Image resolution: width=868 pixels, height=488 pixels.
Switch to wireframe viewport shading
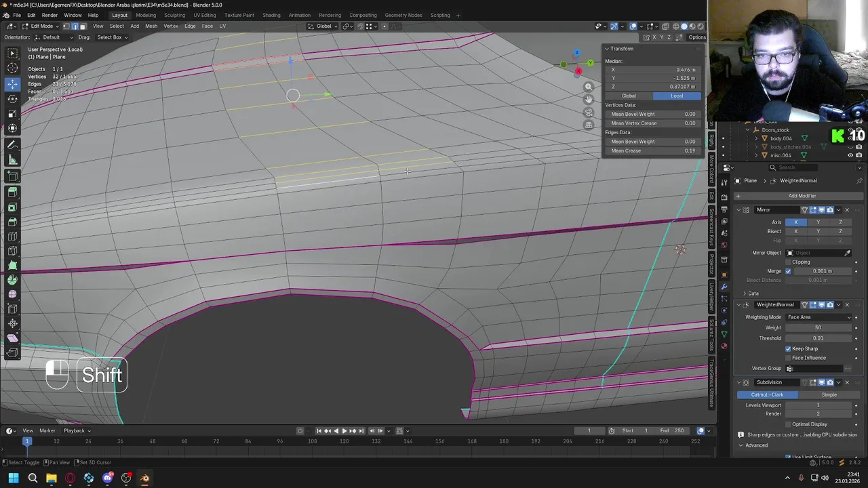pos(675,26)
